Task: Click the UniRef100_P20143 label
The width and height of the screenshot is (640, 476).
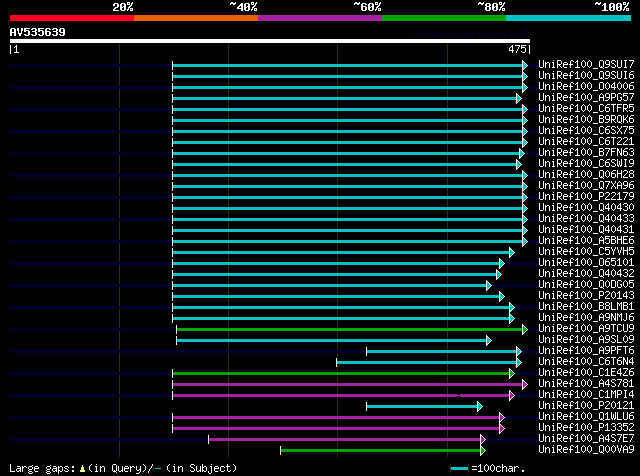Action: (586, 296)
